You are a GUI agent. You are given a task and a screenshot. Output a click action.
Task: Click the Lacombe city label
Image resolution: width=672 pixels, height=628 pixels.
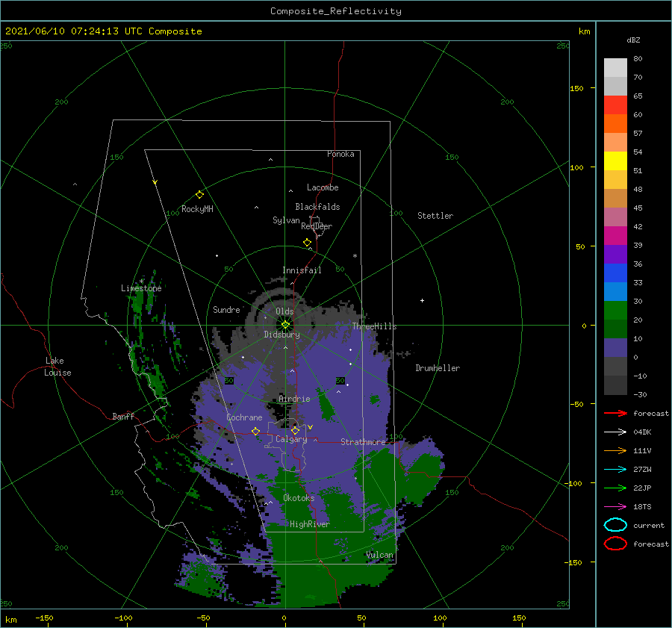click(323, 187)
